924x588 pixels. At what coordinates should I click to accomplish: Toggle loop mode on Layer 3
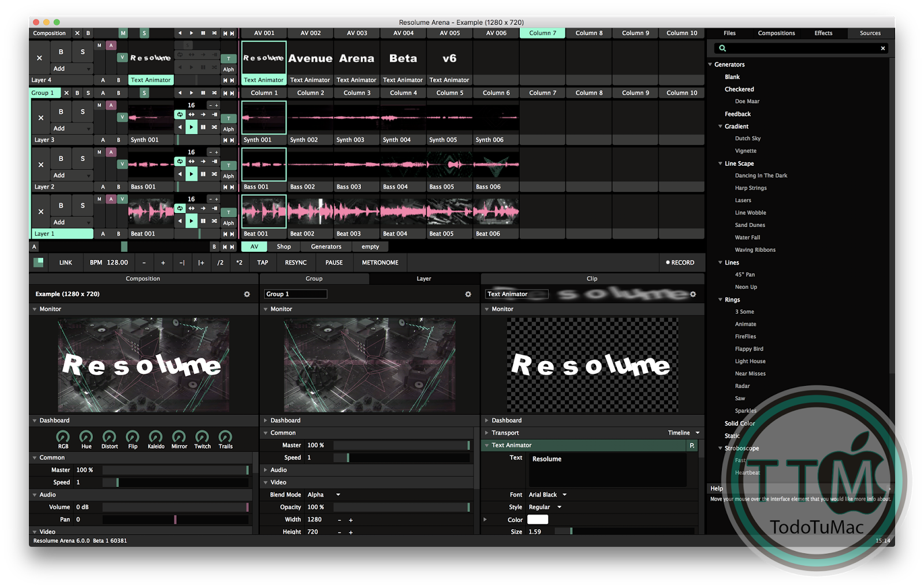(x=180, y=114)
